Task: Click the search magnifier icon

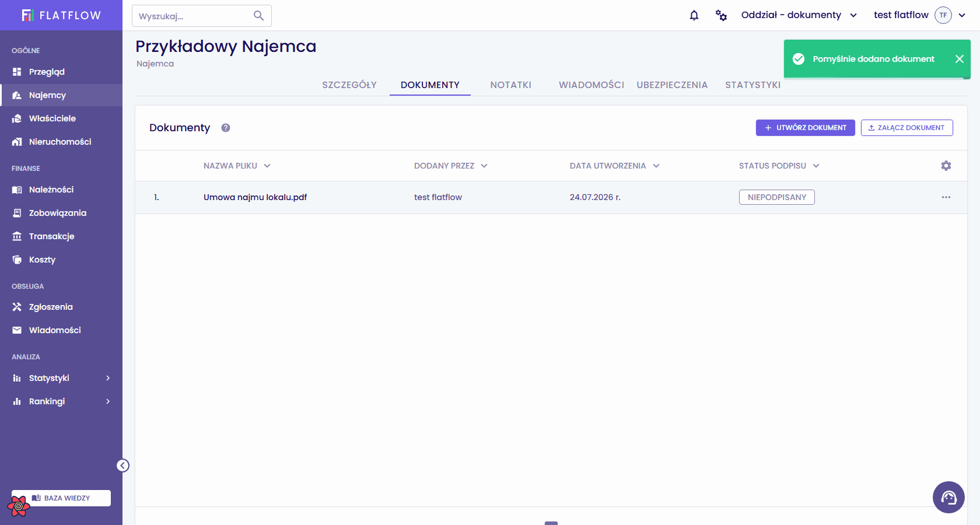Action: pos(258,16)
